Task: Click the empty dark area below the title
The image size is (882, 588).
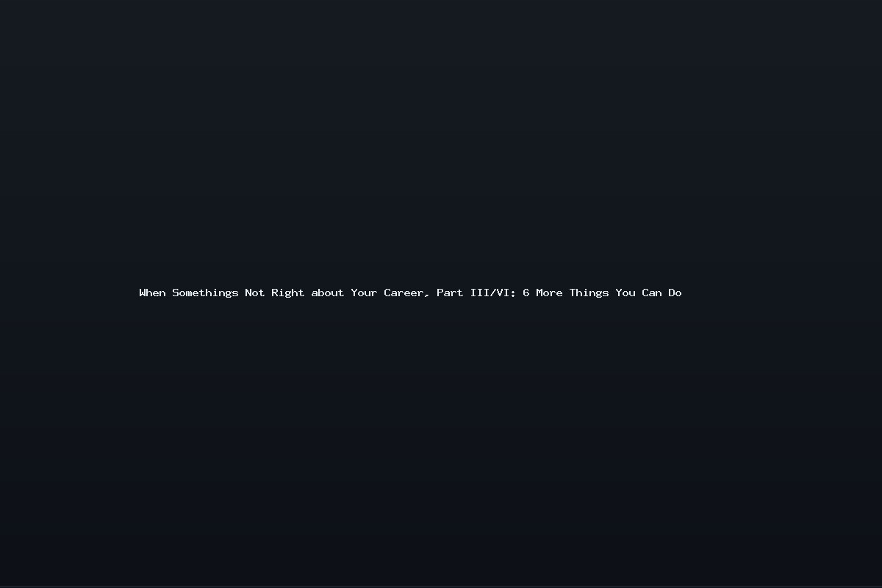Action: 441,441
